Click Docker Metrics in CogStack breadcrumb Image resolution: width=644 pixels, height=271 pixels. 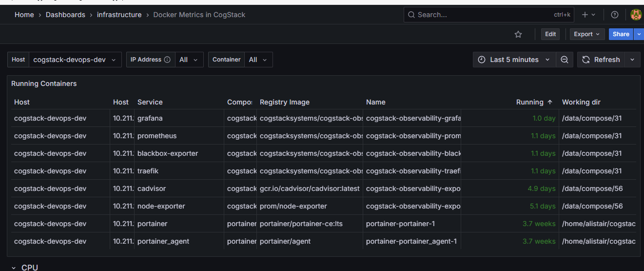pyautogui.click(x=199, y=15)
